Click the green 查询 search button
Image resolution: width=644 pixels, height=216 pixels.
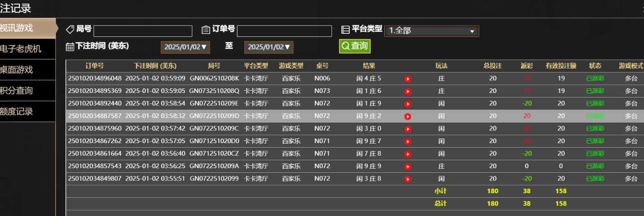[354, 46]
